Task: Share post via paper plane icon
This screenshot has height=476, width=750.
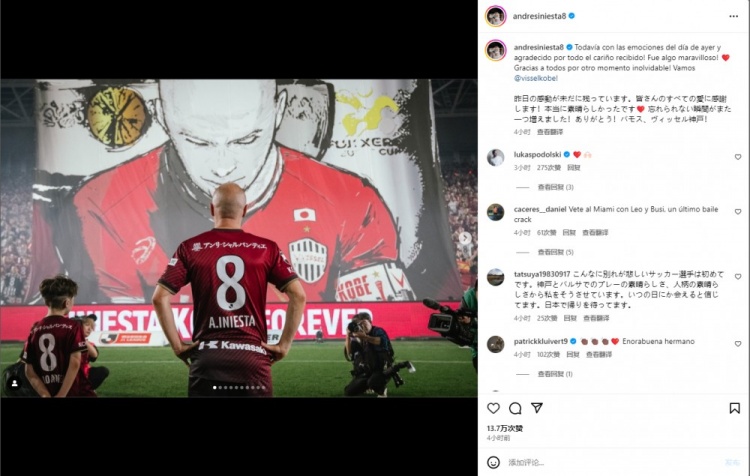Action: coord(537,408)
